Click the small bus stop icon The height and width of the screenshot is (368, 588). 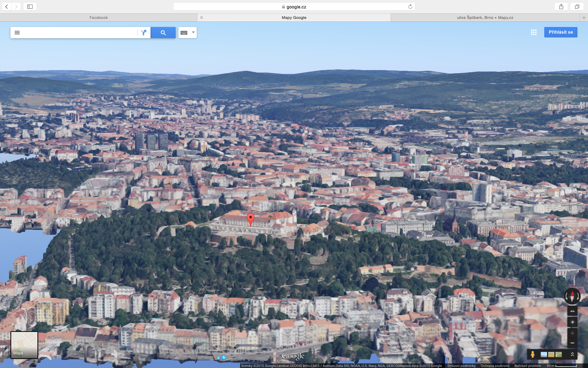coord(218,358)
